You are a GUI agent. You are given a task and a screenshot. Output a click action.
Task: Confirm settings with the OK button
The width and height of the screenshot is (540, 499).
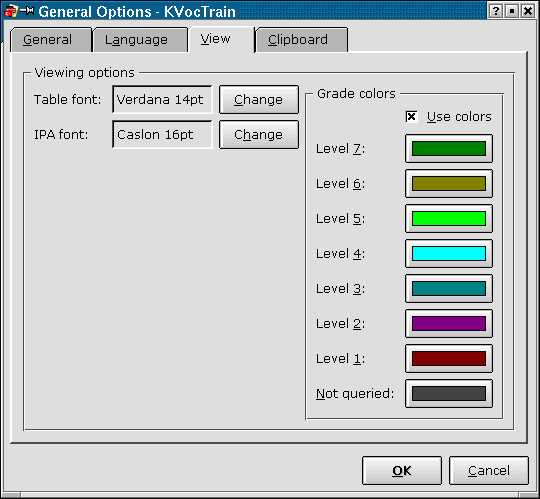tap(402, 470)
